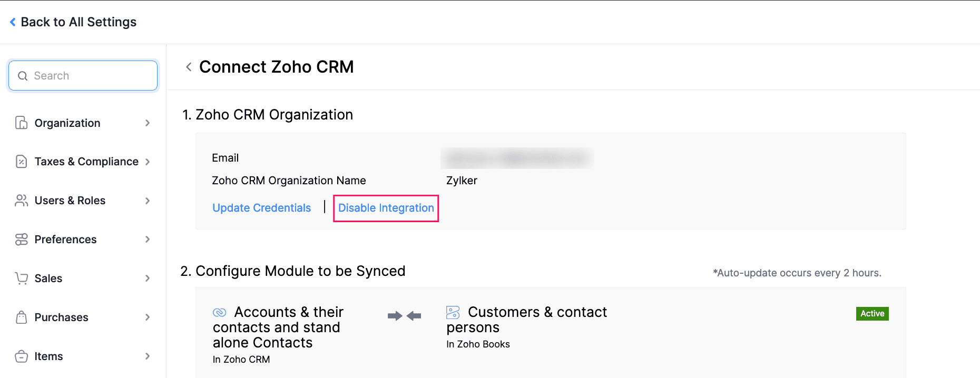Expand the Taxes & Compliance chevron
This screenshot has width=980, height=378.
pyautogui.click(x=148, y=162)
